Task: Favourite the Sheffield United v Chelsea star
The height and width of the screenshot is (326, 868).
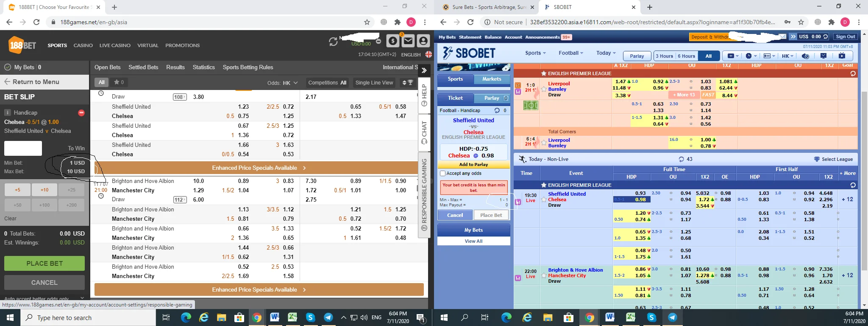Action: click(544, 200)
